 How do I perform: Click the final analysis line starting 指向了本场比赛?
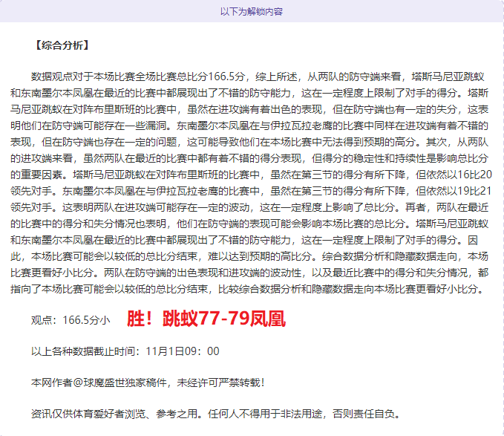click(248, 289)
